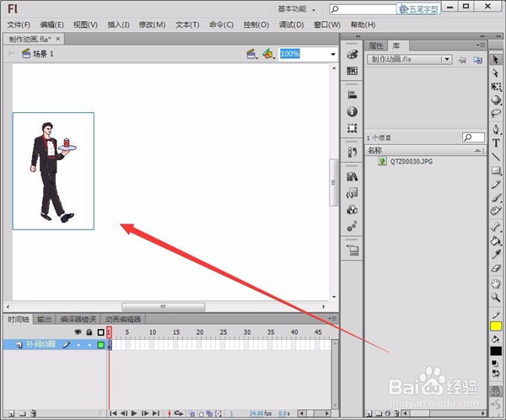Switch to the 输出 tab
506x420 pixels.
(x=44, y=320)
